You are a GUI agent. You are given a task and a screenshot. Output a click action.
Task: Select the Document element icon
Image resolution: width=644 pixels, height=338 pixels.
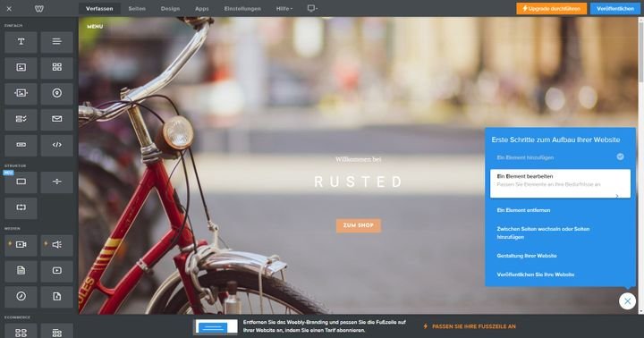point(21,271)
